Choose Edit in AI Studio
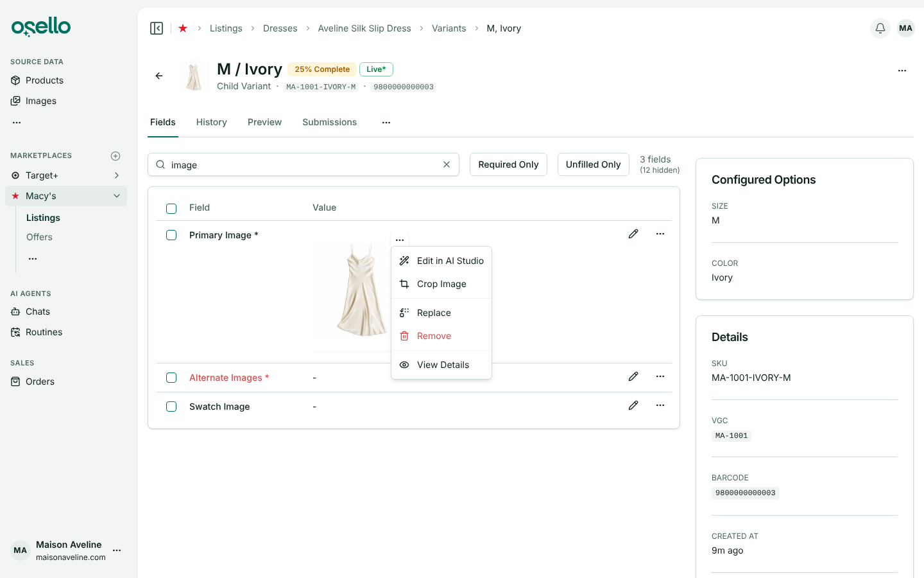The height and width of the screenshot is (578, 924). [441, 261]
